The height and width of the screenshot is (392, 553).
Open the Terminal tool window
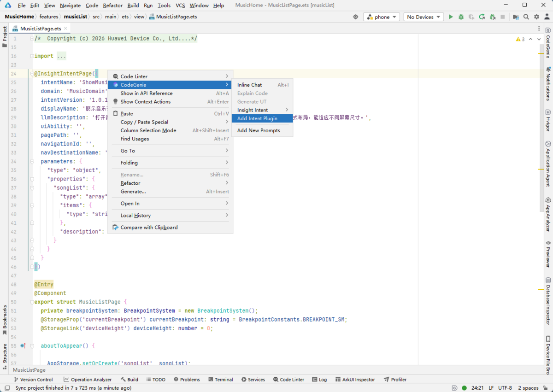click(220, 380)
